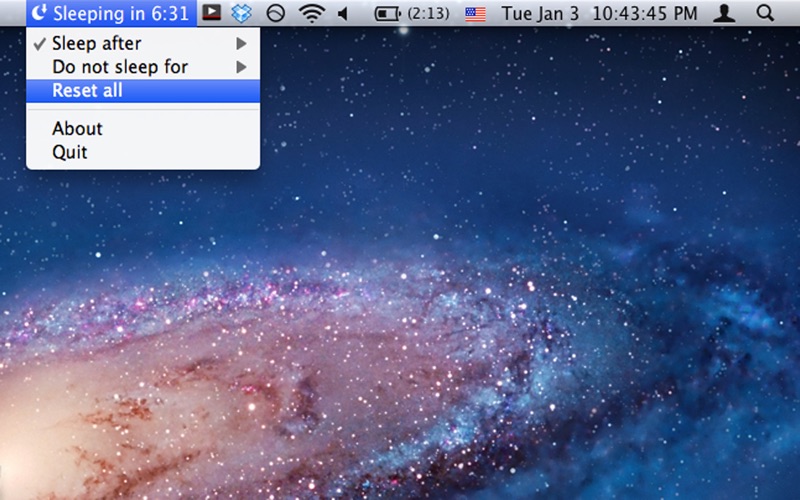Click the Sleeping in 6:31 countdown text
The width and height of the screenshot is (800, 500).
(x=120, y=14)
